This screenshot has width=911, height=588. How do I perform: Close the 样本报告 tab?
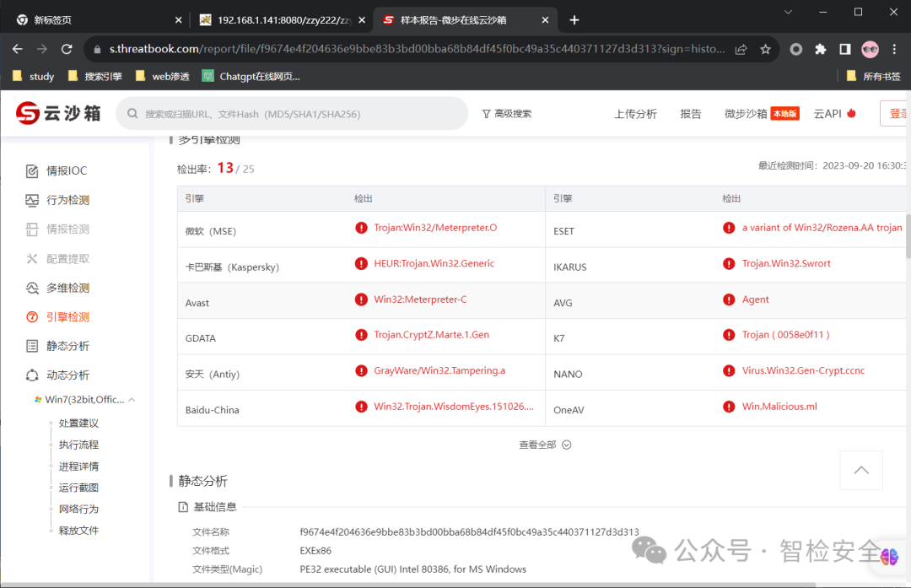545,20
